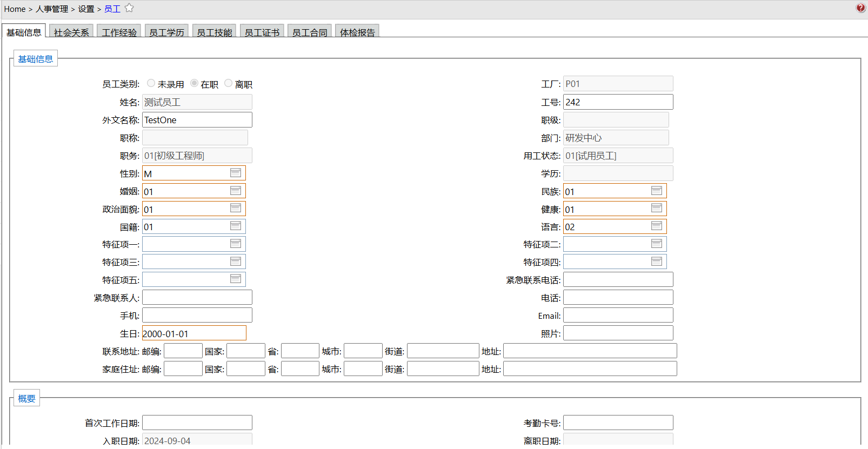Go to Home in the breadcrumb
This screenshot has height=449, width=868.
15,9
